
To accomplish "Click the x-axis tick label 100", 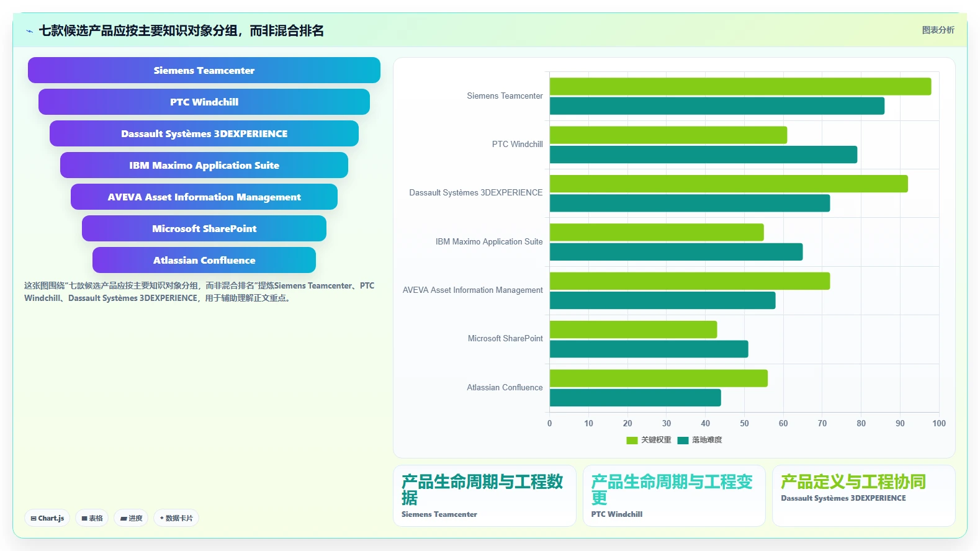I will pyautogui.click(x=939, y=423).
